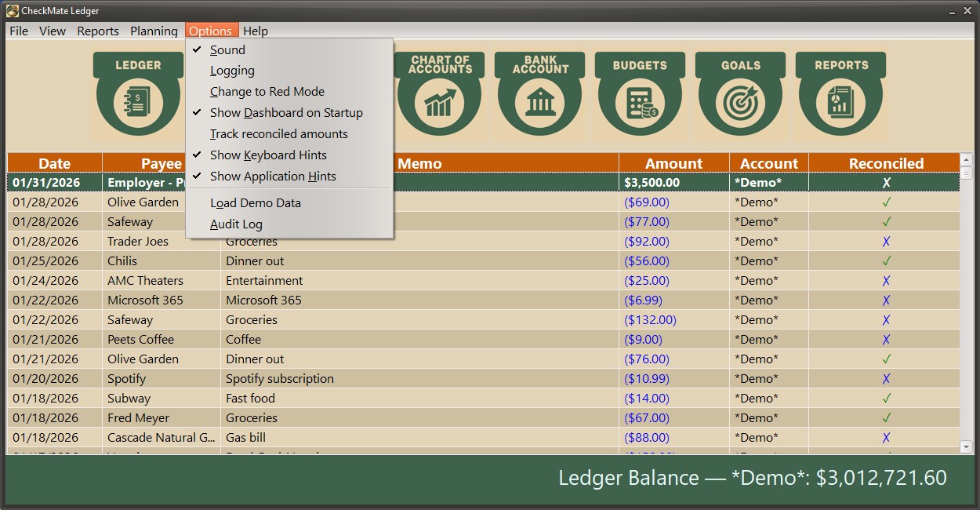Toggle reconciled mark for Employer row
980x510 pixels.
pos(887,183)
